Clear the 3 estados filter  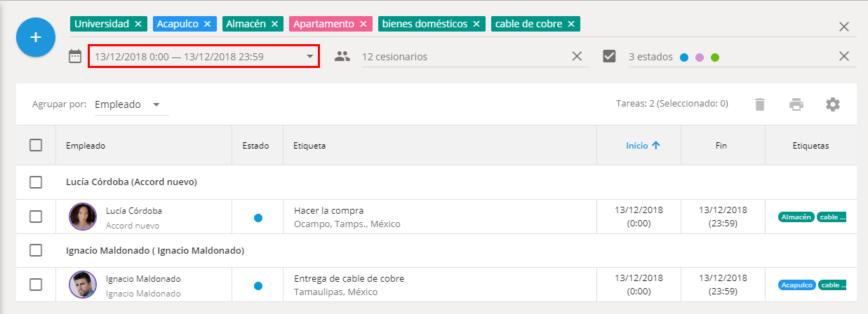click(x=844, y=56)
